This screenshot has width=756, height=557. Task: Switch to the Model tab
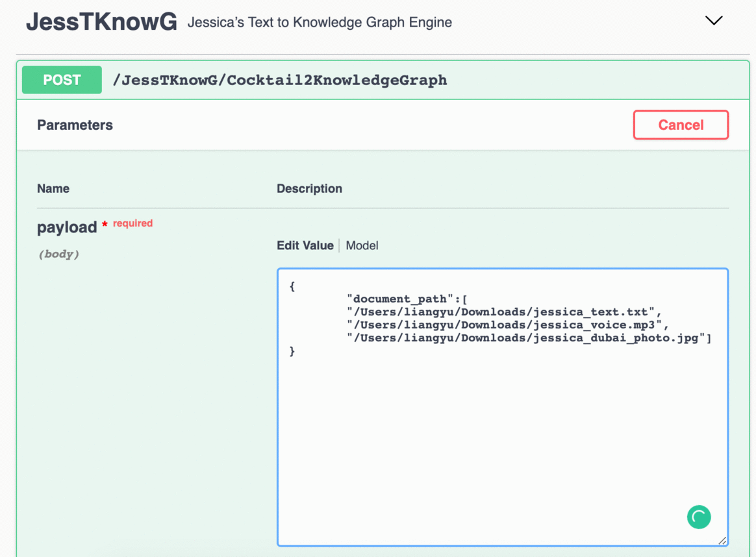point(362,246)
